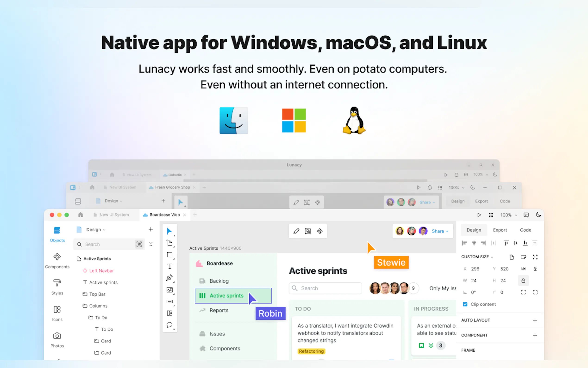This screenshot has height=368, width=588.
Task: Expand the Share dropdown menu
Action: [x=440, y=231]
